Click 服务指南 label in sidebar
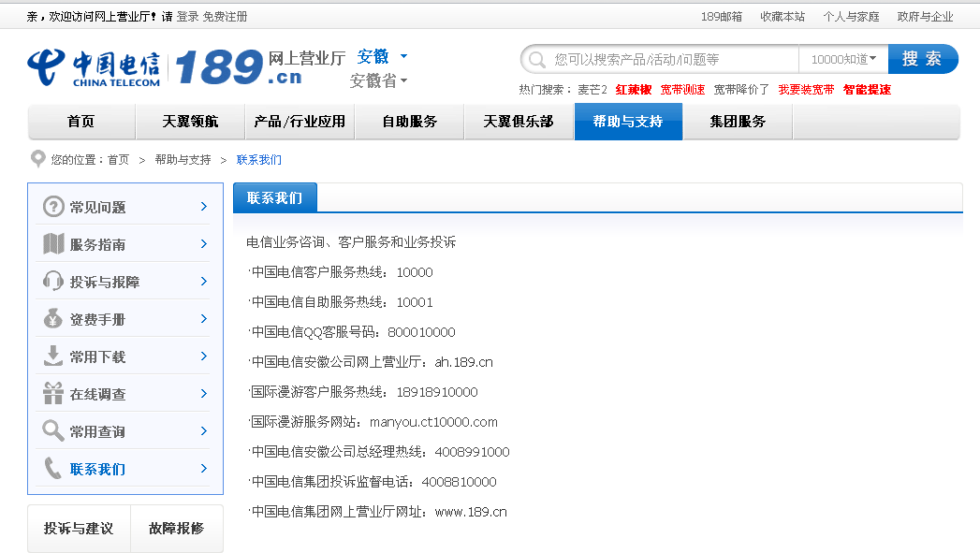This screenshot has height=553, width=980. [x=98, y=245]
